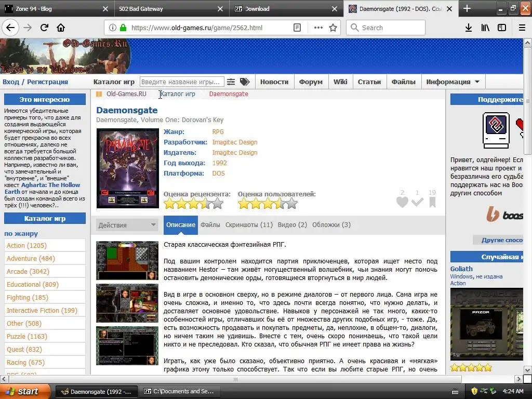Reload the current page
Viewport: 532px width, 399px height.
tap(44, 28)
